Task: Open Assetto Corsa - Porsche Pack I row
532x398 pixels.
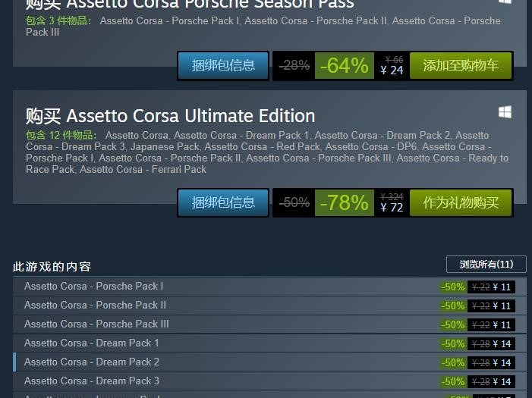Action: pos(269,287)
